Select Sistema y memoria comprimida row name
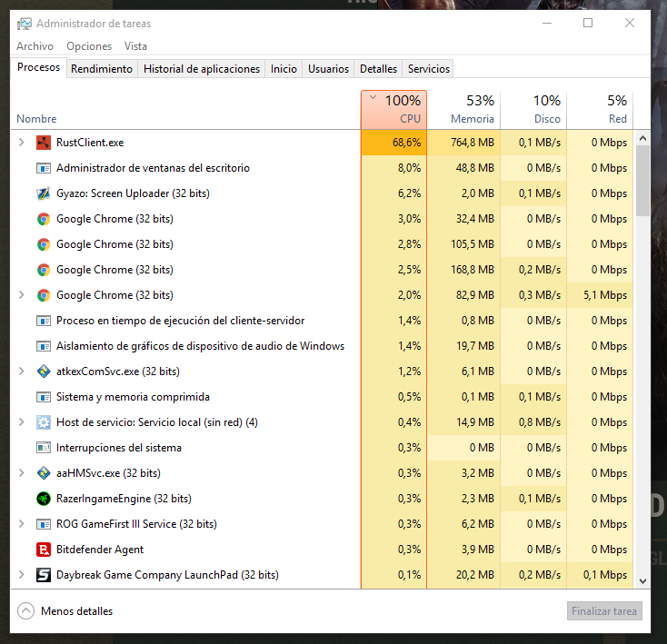667x644 pixels. tap(133, 397)
